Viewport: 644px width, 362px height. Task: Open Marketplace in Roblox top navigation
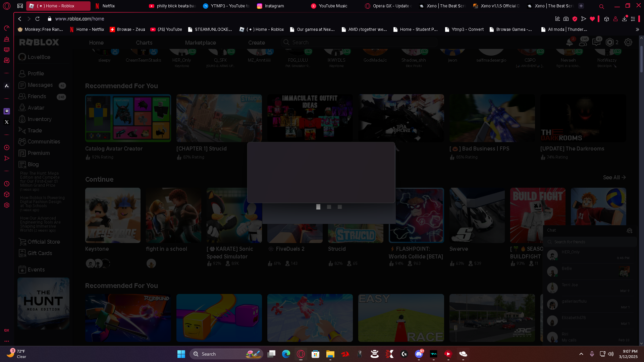click(200, 43)
